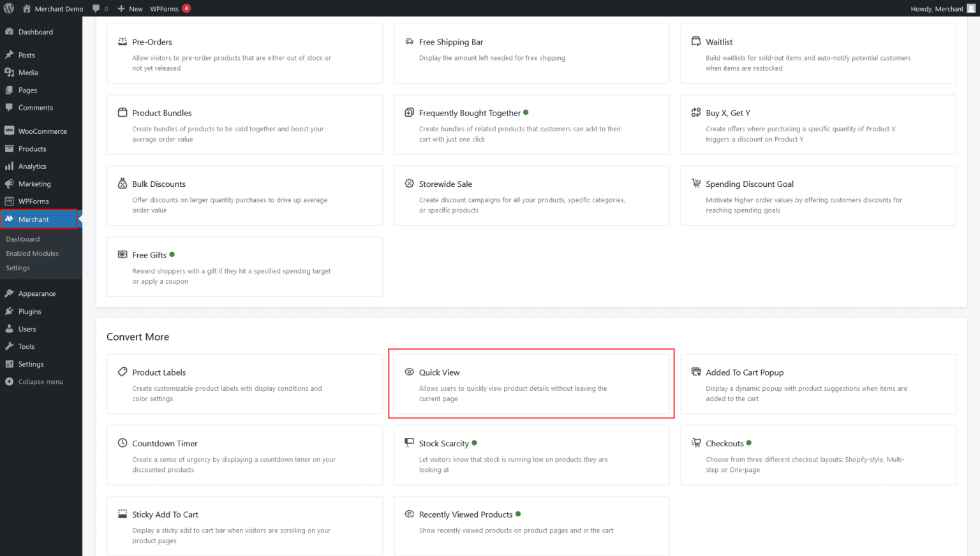Open the comments bubble icon in admin bar

click(96, 8)
